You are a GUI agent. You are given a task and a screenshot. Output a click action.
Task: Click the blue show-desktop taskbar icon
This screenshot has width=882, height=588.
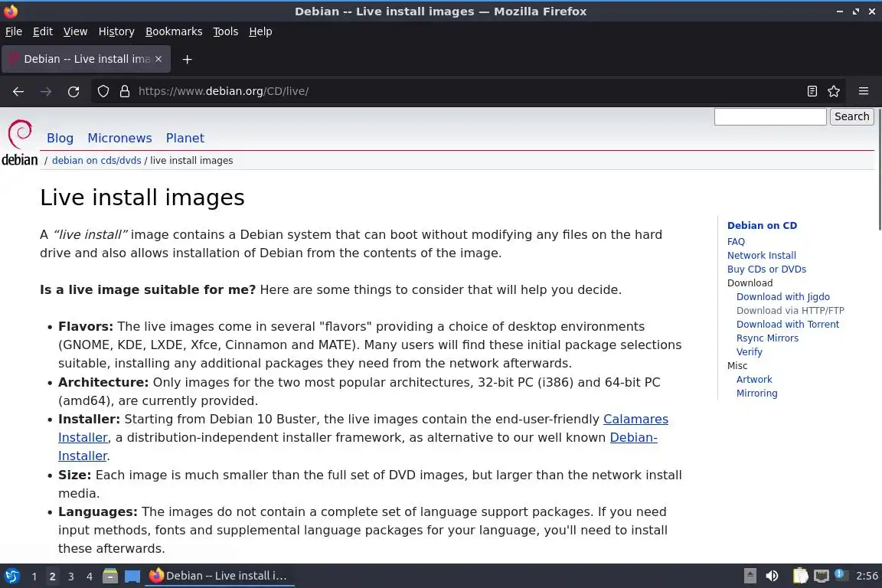click(x=132, y=576)
